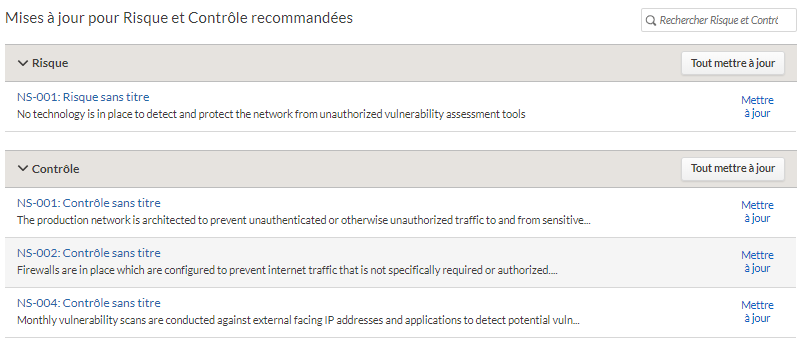The height and width of the screenshot is (360, 800).
Task: Focus the Rechercher Risque et Contrôle field
Action: (718, 20)
